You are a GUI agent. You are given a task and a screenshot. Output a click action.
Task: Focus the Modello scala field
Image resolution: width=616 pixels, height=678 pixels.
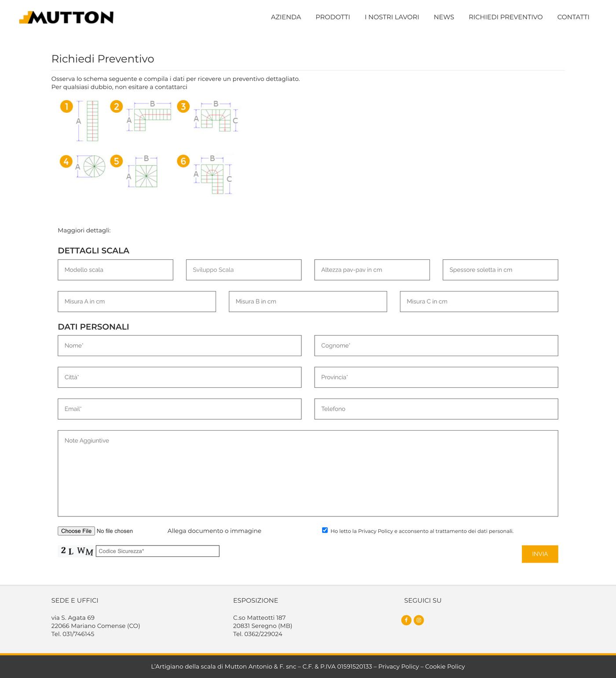click(x=115, y=270)
